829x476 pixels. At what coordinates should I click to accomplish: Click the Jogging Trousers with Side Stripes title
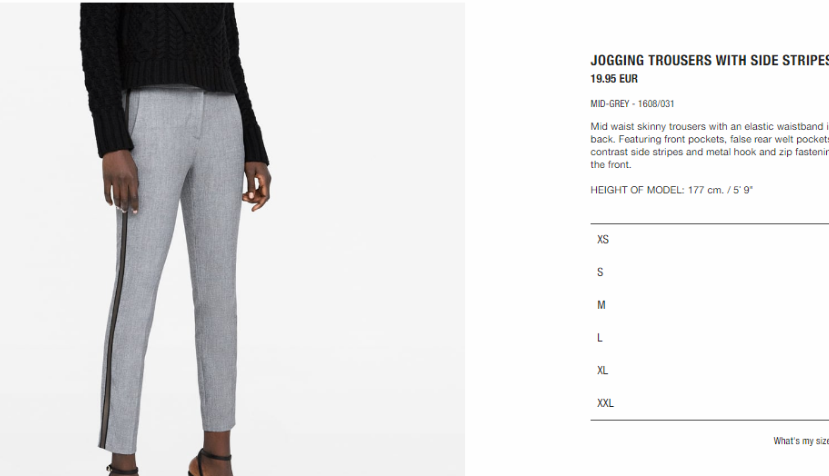710,60
